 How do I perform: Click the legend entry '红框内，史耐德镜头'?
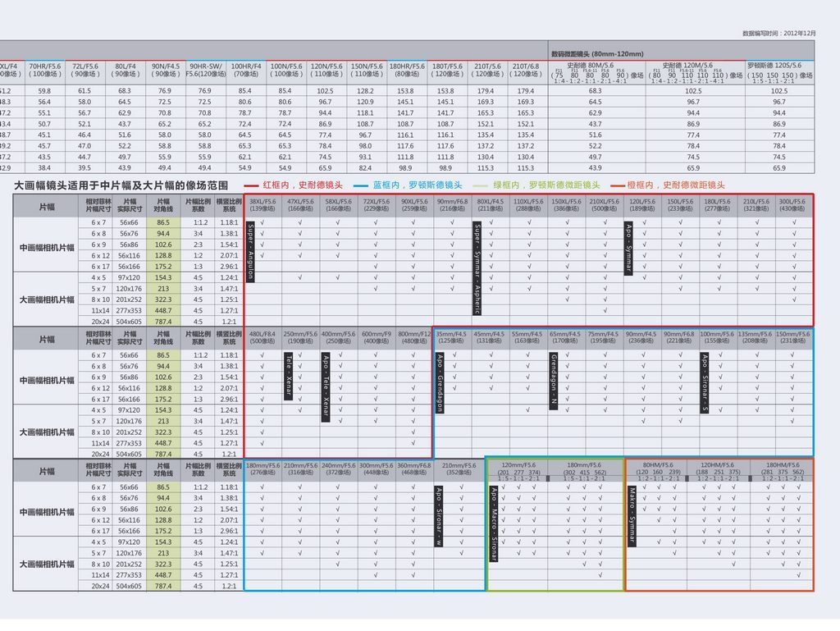[x=303, y=185]
